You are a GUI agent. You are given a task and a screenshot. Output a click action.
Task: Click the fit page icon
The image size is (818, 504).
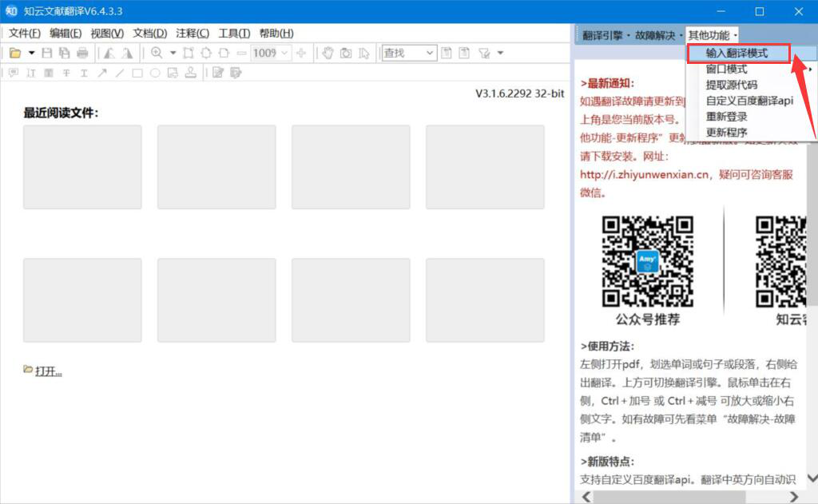coord(206,53)
